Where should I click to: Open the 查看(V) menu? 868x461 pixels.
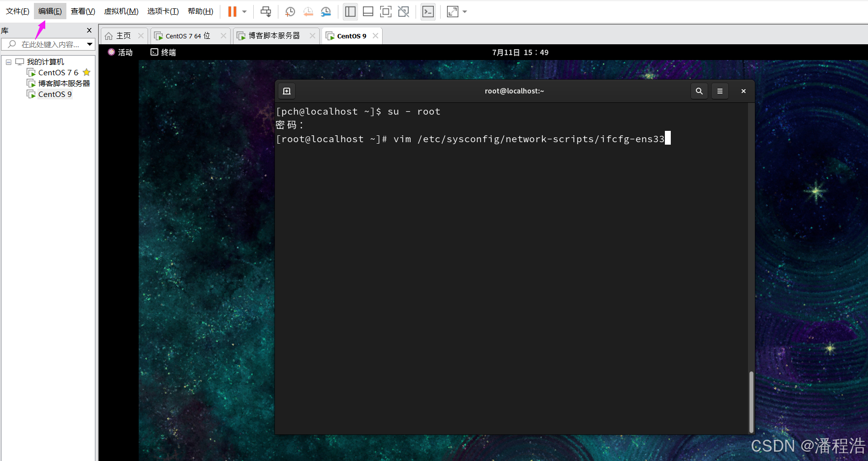[83, 11]
